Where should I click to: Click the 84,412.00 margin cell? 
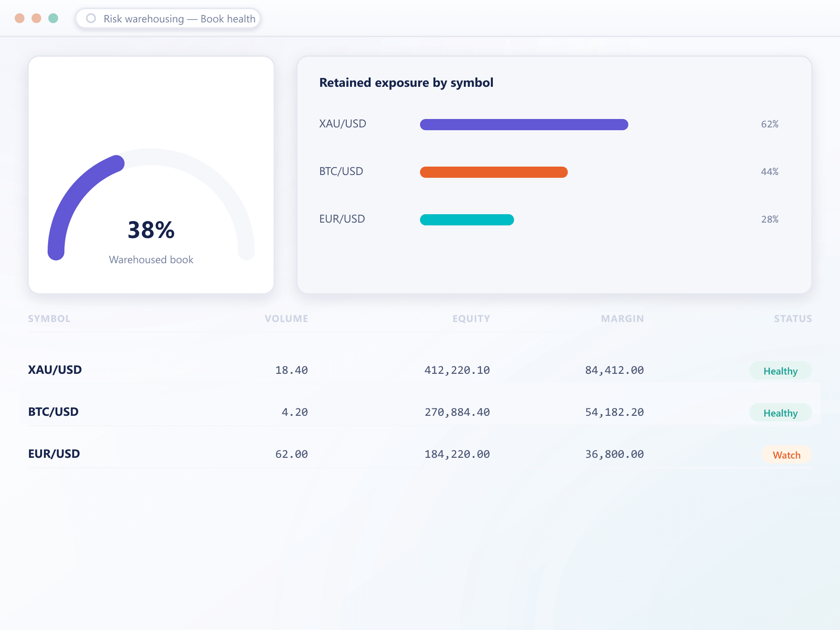(x=615, y=370)
